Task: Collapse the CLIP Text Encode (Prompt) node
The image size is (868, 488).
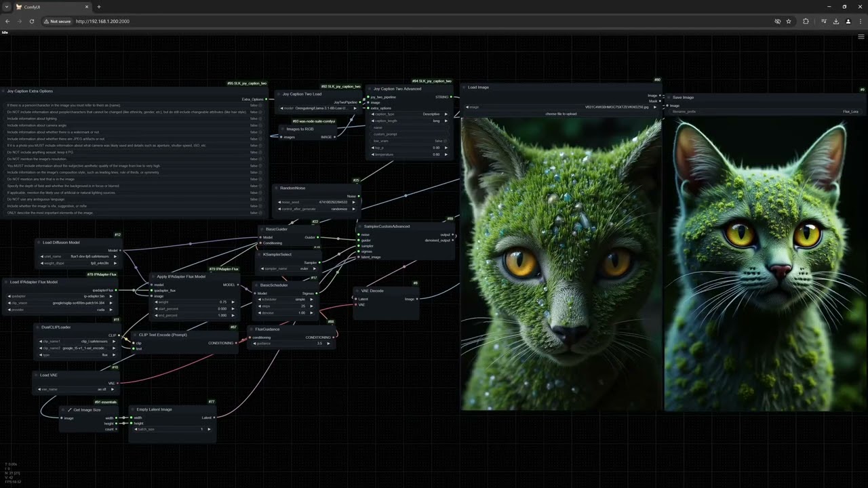Action: click(135, 335)
